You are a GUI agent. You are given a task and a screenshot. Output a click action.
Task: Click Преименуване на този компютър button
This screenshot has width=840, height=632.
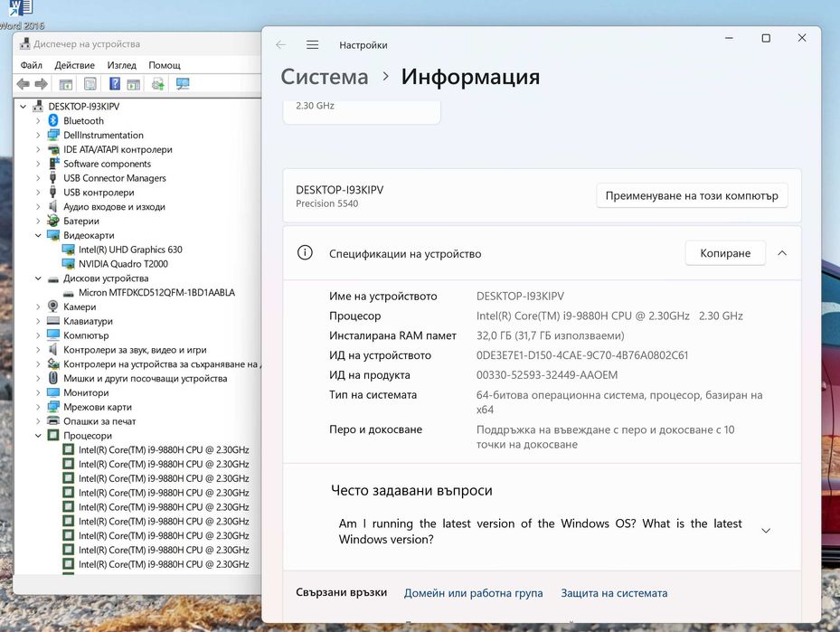692,195
